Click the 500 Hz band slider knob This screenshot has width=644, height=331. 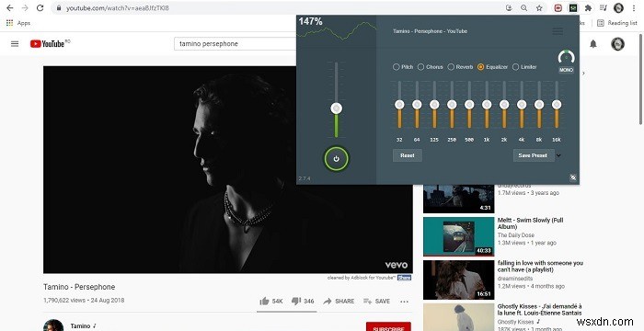(469, 105)
